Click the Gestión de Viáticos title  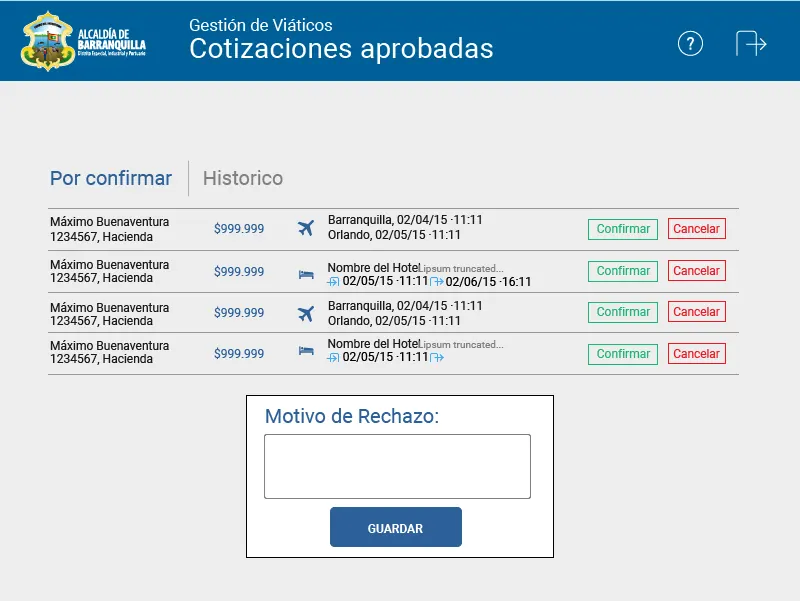[261, 26]
